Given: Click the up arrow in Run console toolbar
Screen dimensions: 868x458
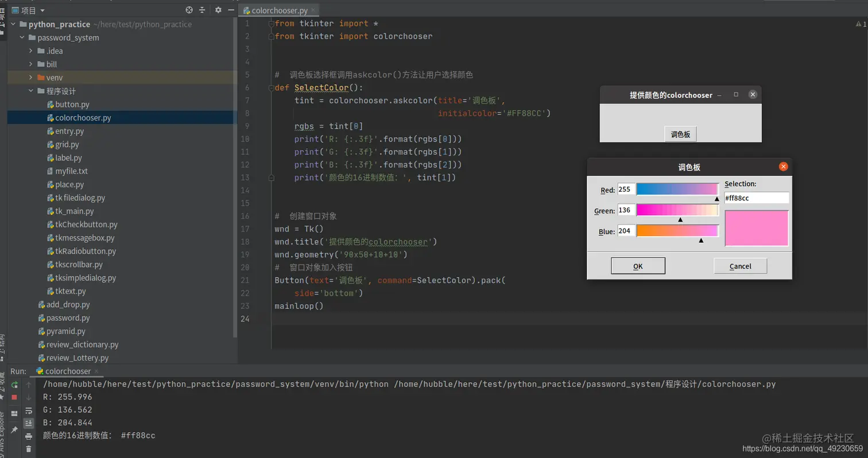Looking at the screenshot, I should point(29,384).
